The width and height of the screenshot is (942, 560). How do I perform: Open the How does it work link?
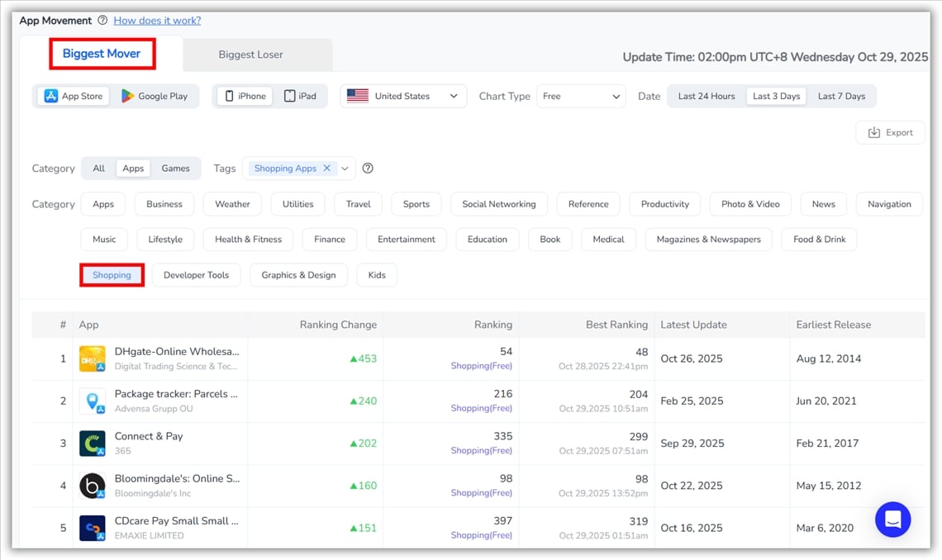[x=157, y=21]
